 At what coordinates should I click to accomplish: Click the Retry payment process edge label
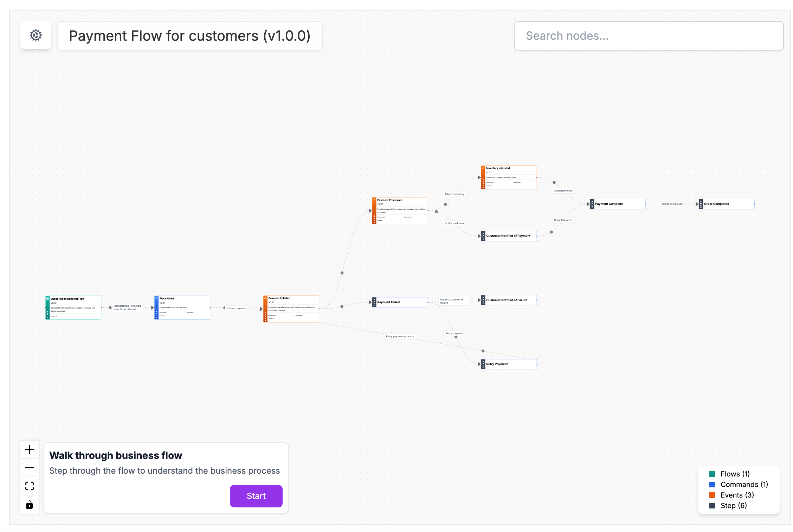[400, 336]
